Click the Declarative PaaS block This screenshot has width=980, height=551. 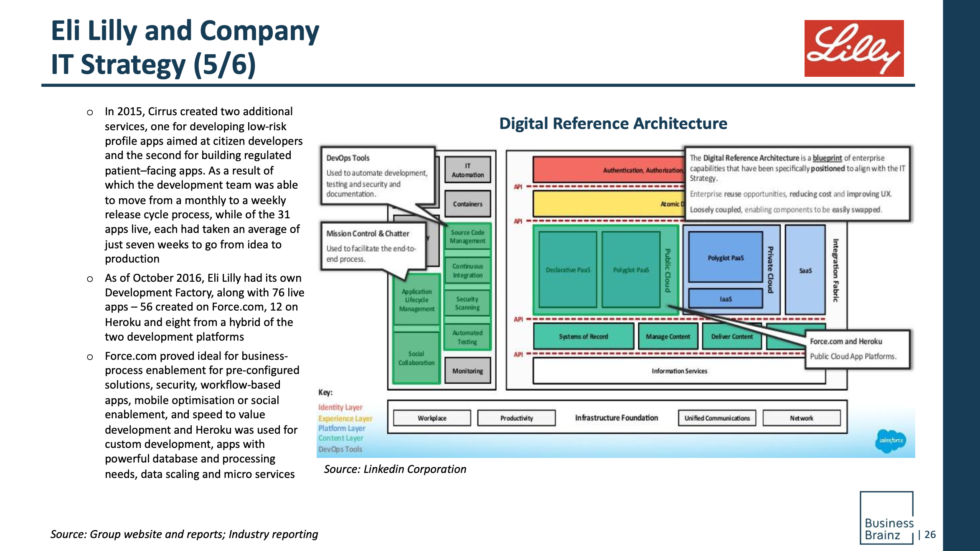[x=568, y=270]
